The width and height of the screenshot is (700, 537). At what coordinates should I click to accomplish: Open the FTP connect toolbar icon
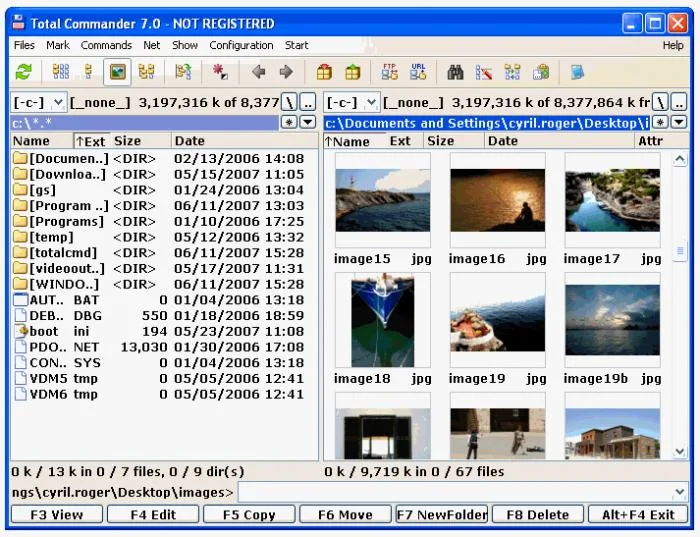point(389,72)
